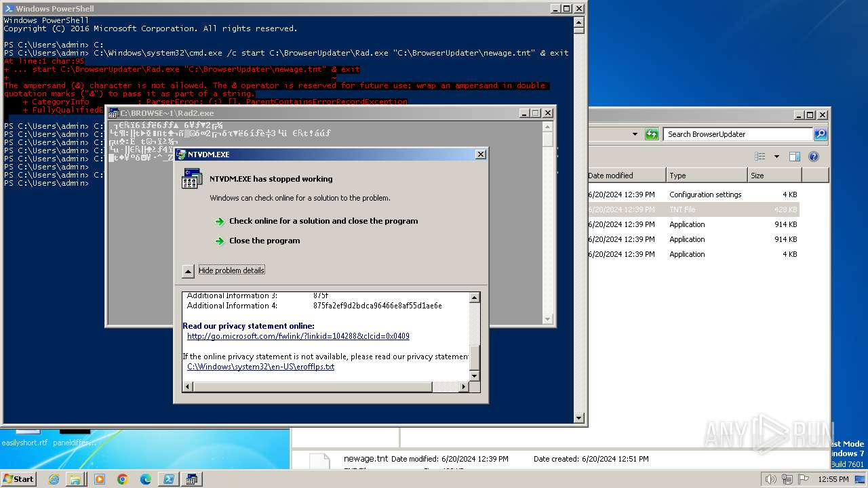The height and width of the screenshot is (488, 868).
Task: Click the network tray icon
Action: (x=787, y=479)
